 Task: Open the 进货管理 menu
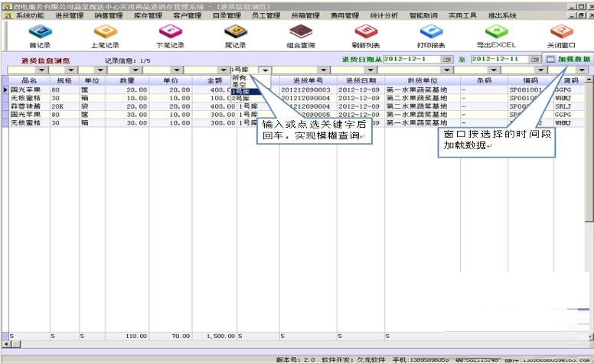point(68,15)
